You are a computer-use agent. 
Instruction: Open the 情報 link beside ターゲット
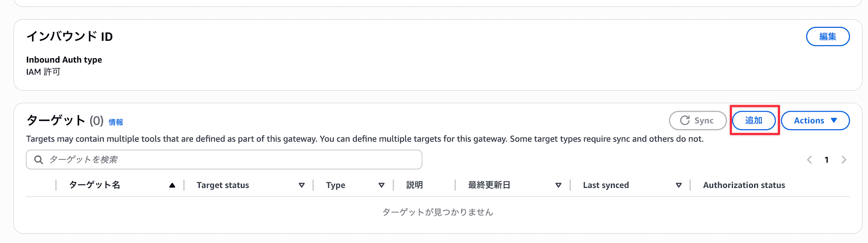[x=116, y=122]
